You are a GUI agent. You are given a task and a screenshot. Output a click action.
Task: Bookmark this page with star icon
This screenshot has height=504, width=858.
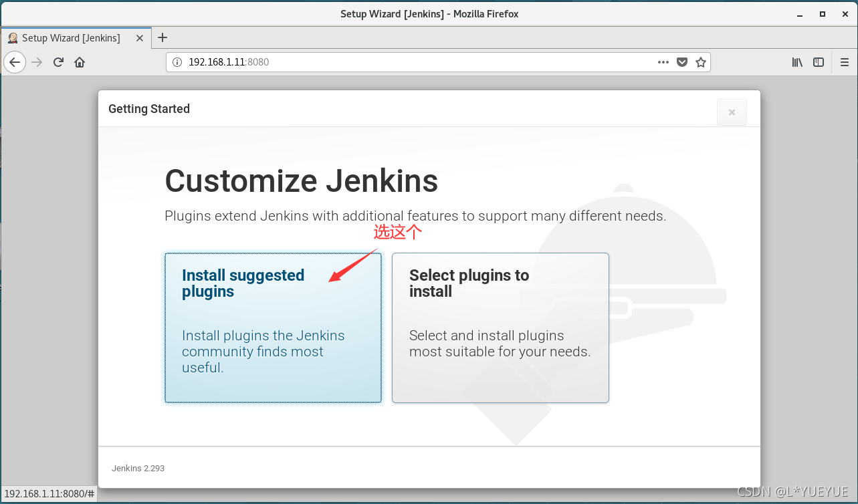(x=701, y=62)
